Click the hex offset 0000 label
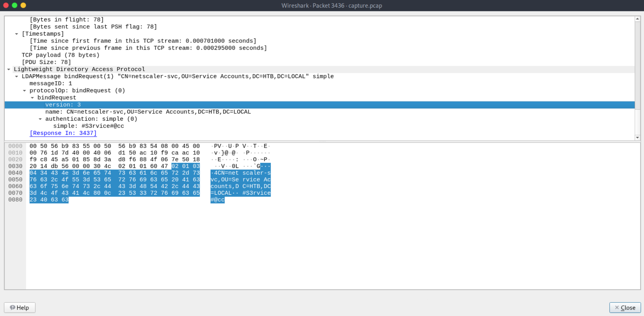The image size is (644, 316). pos(15,146)
